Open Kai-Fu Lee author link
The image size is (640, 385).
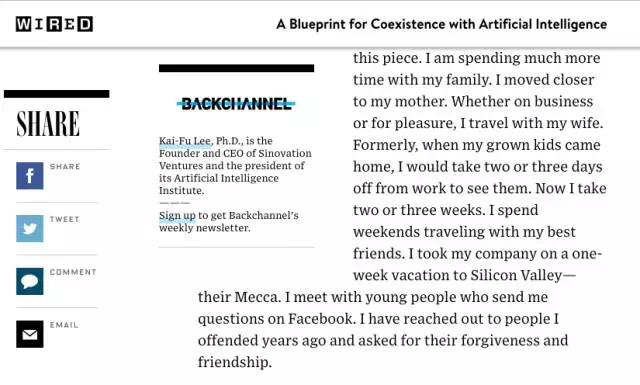point(185,141)
